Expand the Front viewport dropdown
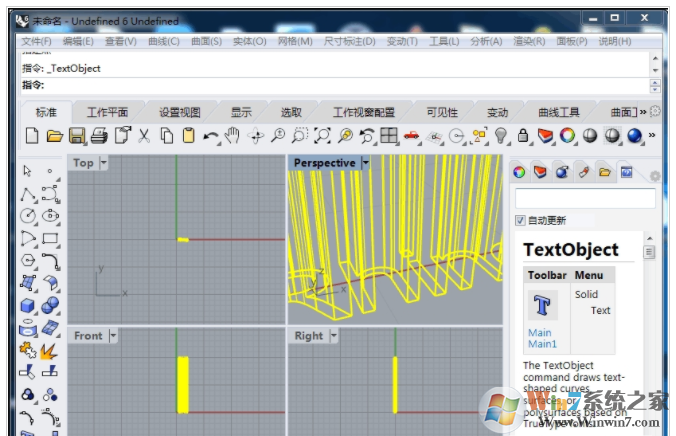The height and width of the screenshot is (436, 676). coord(112,336)
